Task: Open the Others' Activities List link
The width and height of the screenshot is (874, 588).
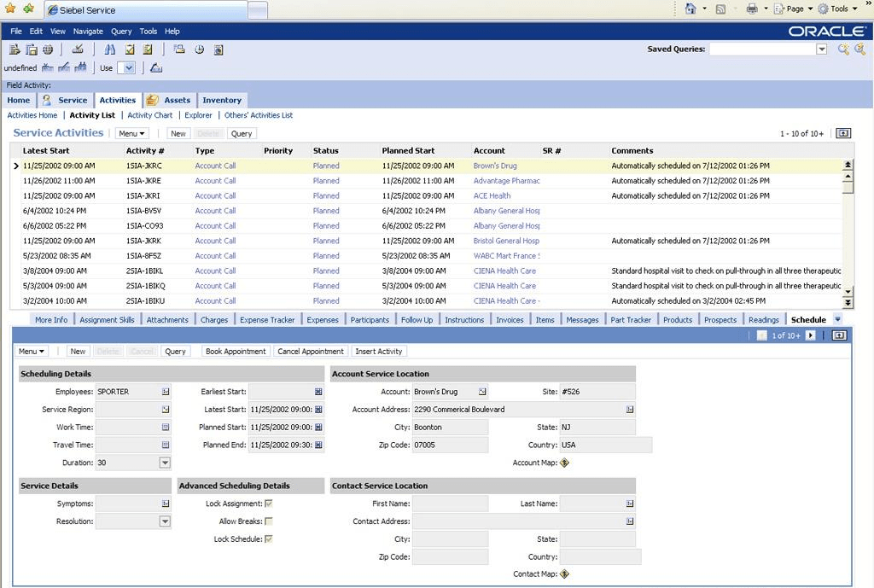Action: (x=259, y=115)
